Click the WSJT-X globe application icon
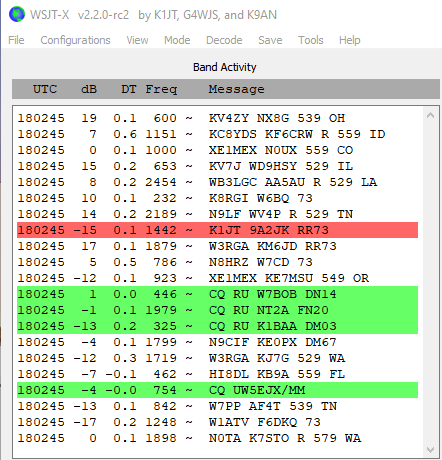 pyautogui.click(x=17, y=15)
